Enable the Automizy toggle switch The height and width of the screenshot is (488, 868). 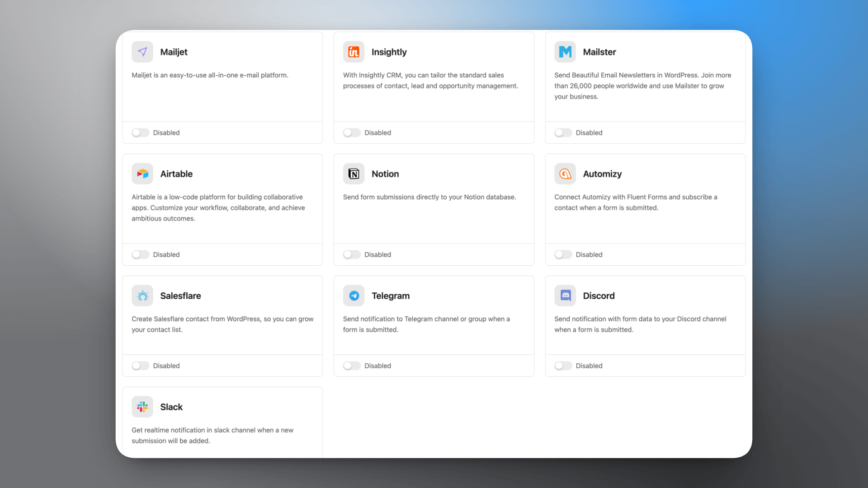tap(563, 255)
